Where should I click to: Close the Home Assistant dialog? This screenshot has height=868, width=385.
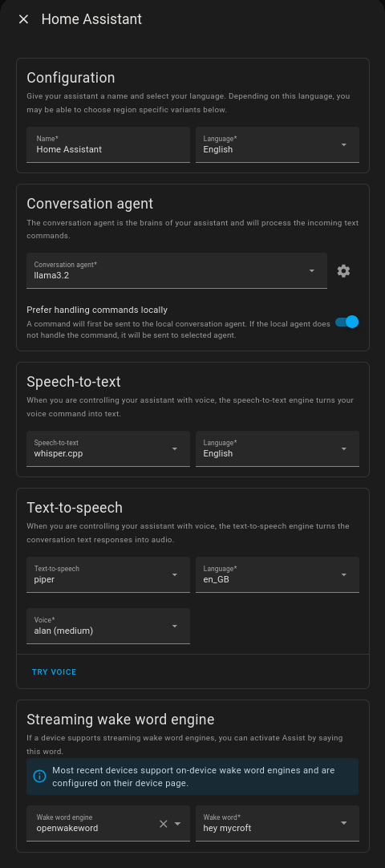pyautogui.click(x=23, y=19)
